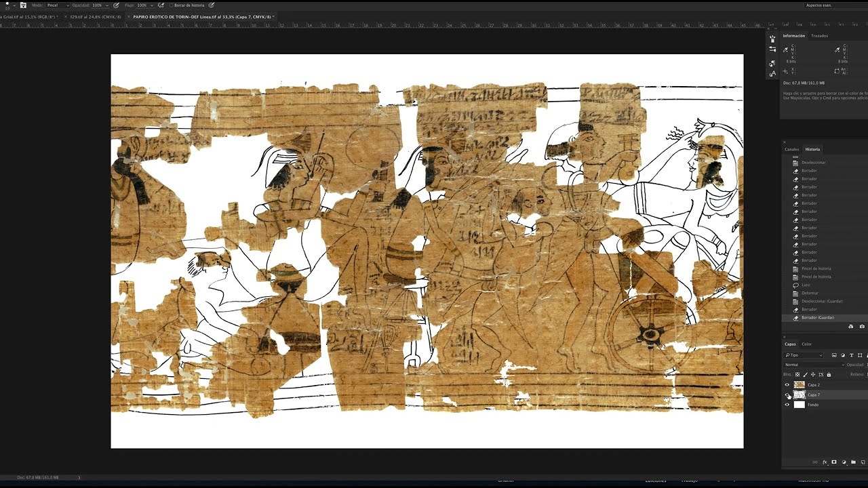Screen dimensions: 868x488
Task: Switch to the Historia tab
Action: coord(812,149)
